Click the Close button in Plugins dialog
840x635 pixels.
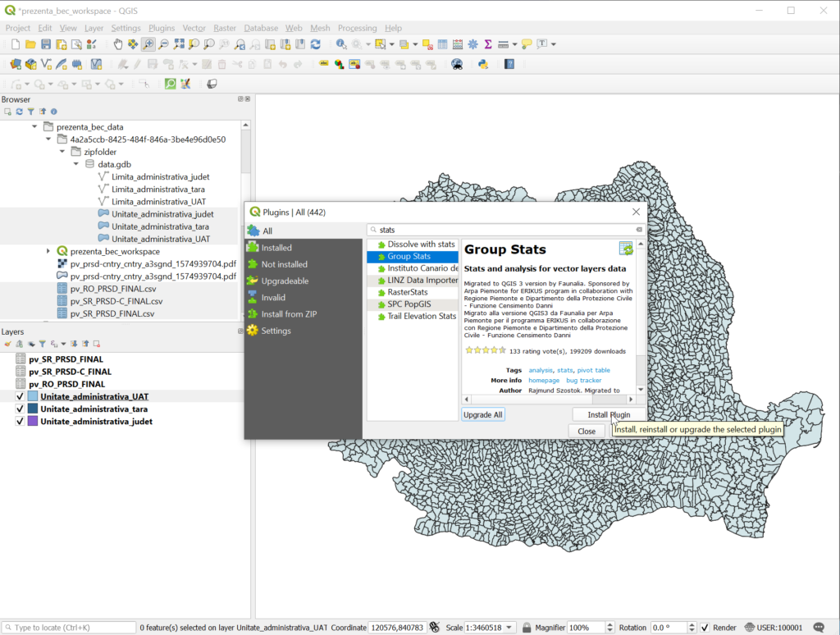point(587,432)
